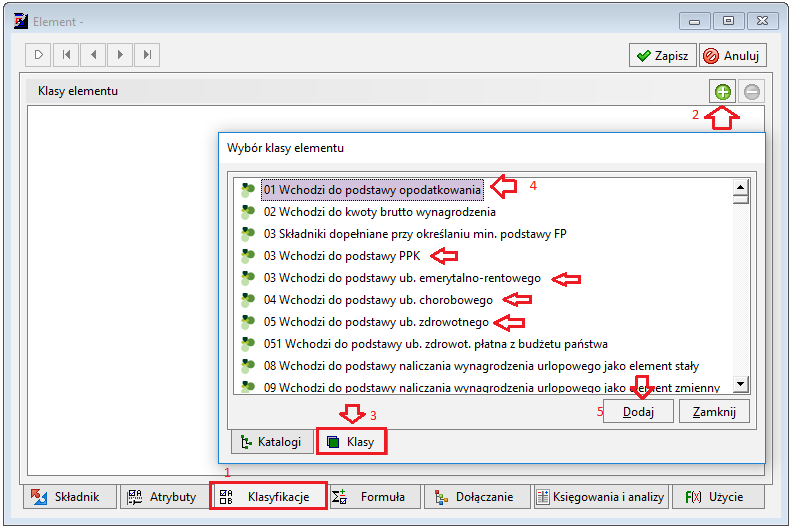Select 09 wynagrodzenia urlopowego jako element zmienny
793x532 pixels.
click(x=492, y=387)
